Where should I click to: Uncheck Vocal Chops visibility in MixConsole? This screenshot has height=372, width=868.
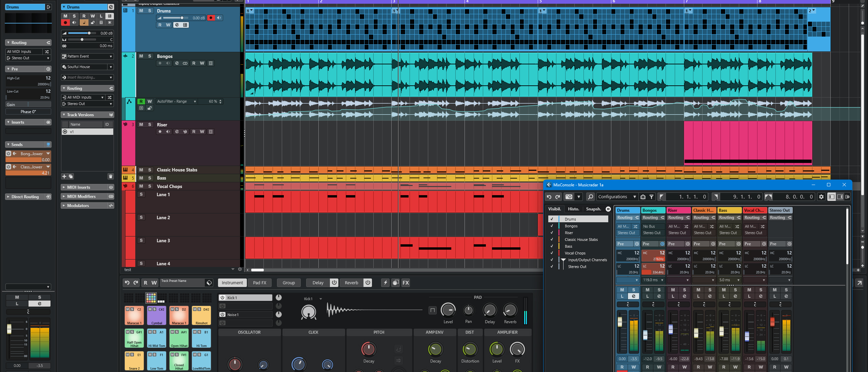coord(552,253)
